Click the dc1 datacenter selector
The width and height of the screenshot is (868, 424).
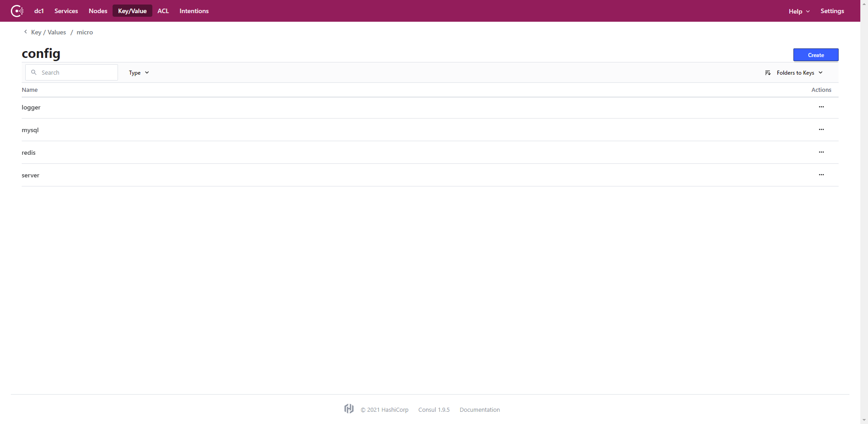pos(39,11)
